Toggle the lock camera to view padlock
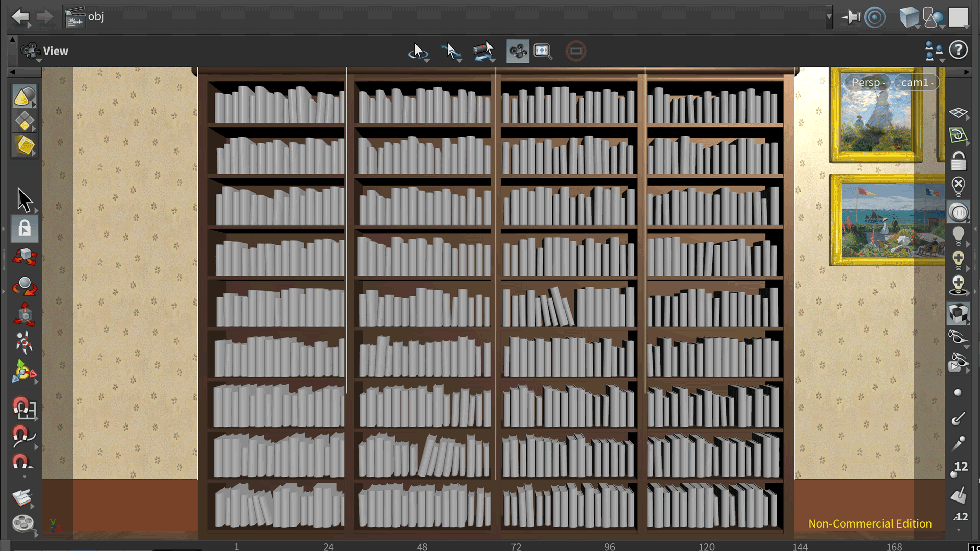This screenshot has width=980, height=551. [x=959, y=161]
